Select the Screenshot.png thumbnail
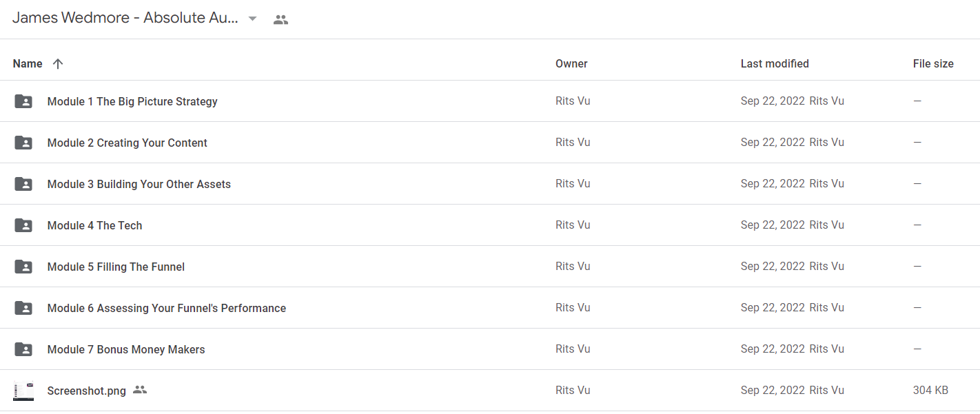The height and width of the screenshot is (414, 980). pos(23,391)
